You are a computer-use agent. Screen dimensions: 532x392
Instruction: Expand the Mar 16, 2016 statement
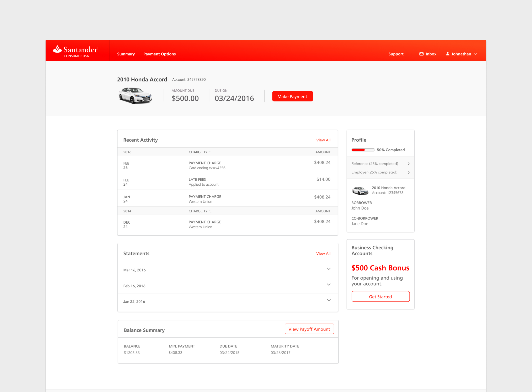tap(329, 269)
